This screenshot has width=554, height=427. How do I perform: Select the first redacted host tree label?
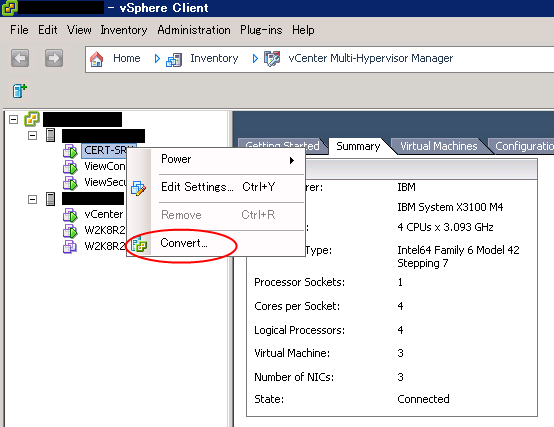(103, 136)
